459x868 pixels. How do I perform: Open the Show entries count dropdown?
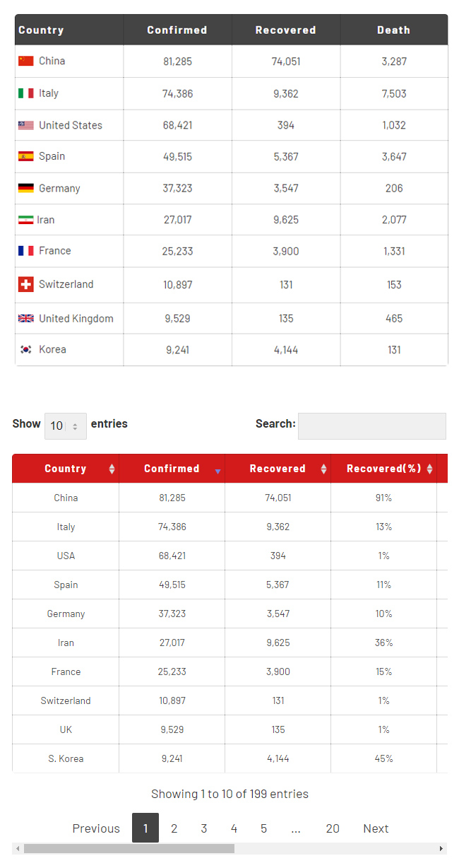[66, 426]
